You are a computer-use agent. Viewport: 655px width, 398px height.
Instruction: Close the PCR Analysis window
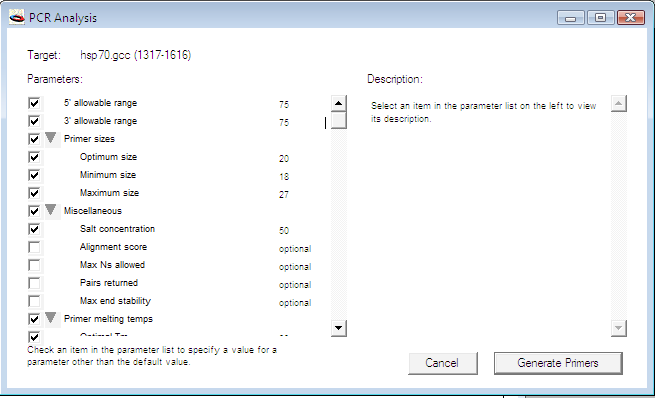coord(631,18)
